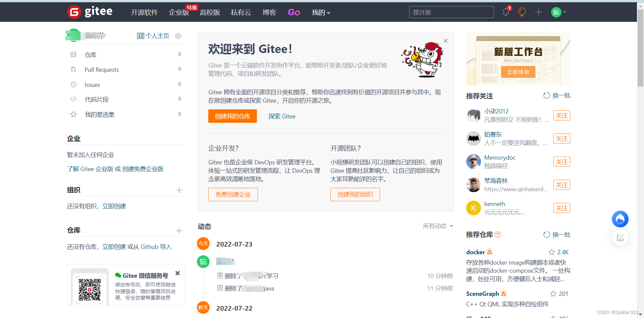644x318 pixels.
Task: Close the Gitee 微信服务号 card
Action: click(178, 273)
